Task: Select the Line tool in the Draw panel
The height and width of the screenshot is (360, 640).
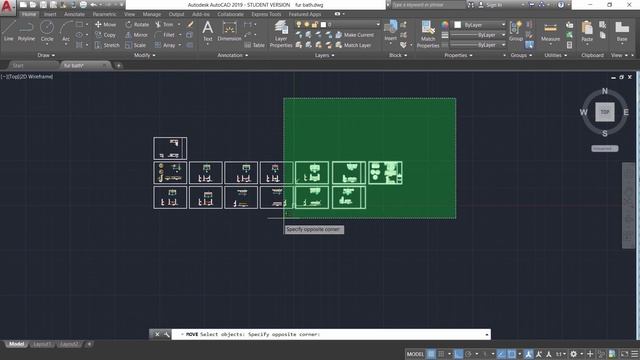Action: (x=9, y=31)
